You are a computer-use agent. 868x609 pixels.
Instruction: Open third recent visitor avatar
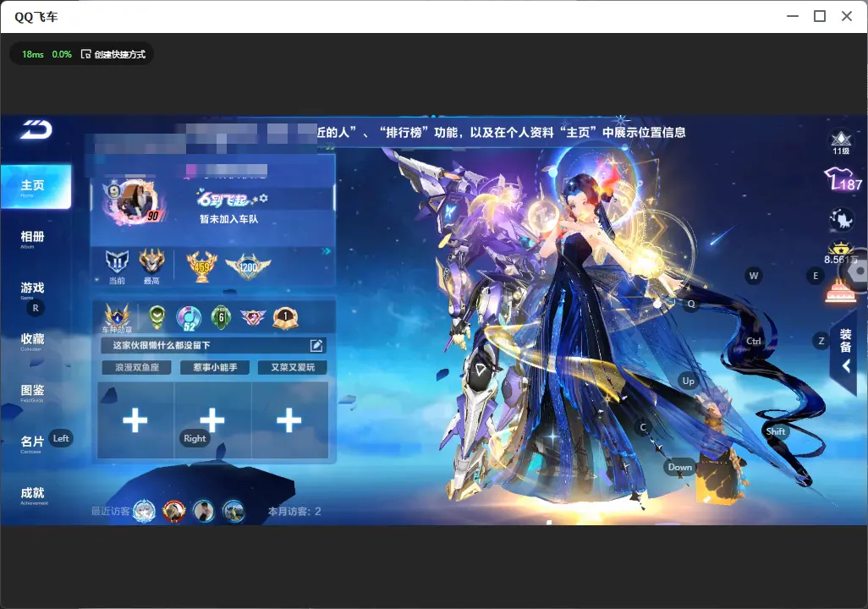click(x=204, y=511)
